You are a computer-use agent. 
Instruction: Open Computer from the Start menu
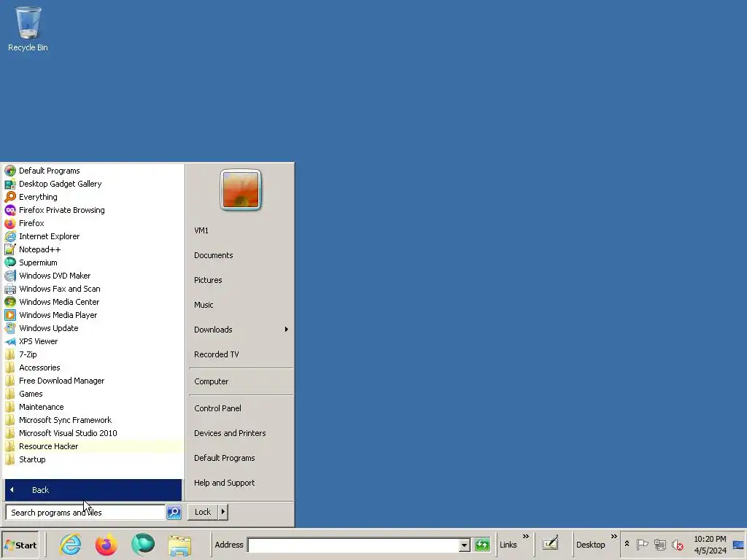point(241,381)
